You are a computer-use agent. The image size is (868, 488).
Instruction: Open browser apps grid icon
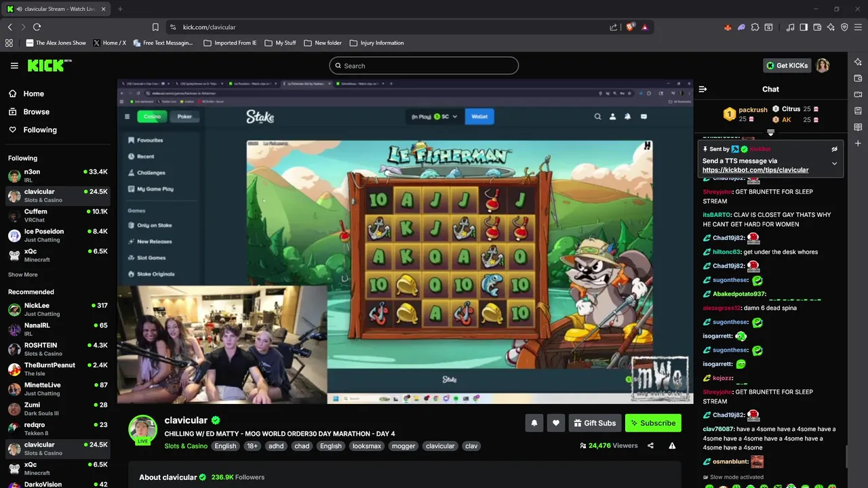coord(9,43)
